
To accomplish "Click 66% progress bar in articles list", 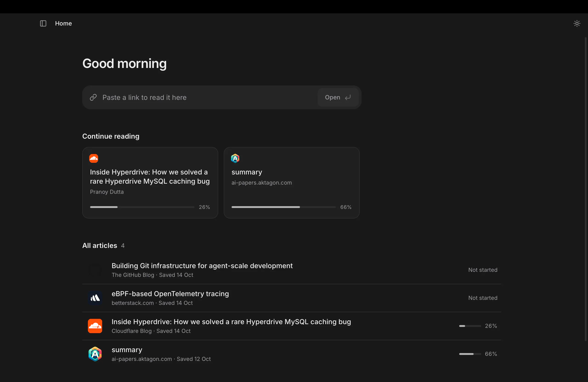I will (x=470, y=354).
